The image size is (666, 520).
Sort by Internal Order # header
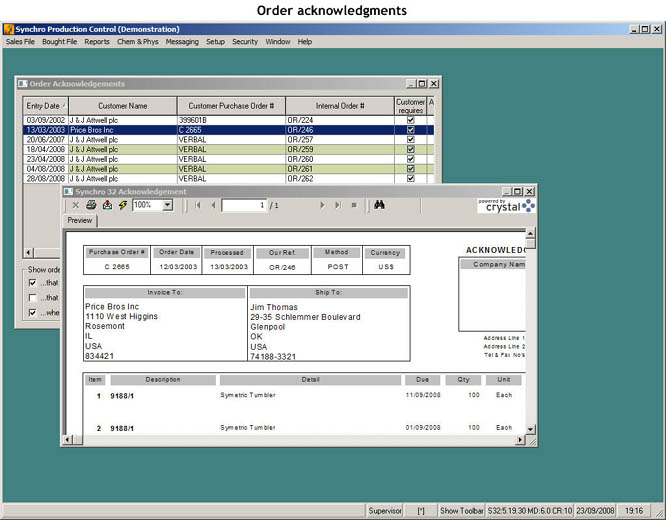tap(340, 106)
